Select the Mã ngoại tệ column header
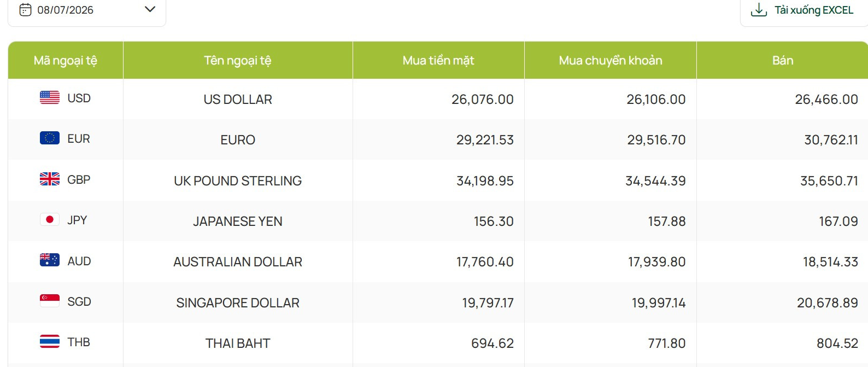Screen dimensions: 868x367 tap(66, 60)
